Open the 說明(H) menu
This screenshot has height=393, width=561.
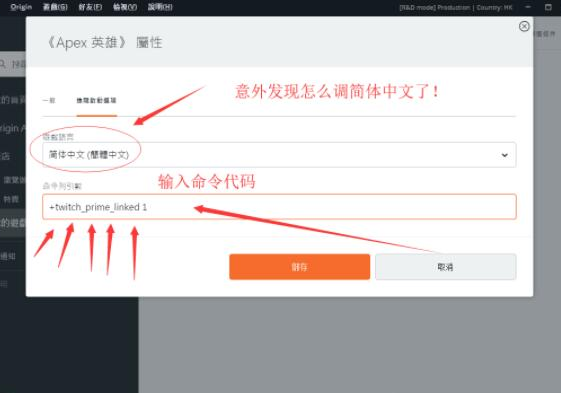[160, 7]
